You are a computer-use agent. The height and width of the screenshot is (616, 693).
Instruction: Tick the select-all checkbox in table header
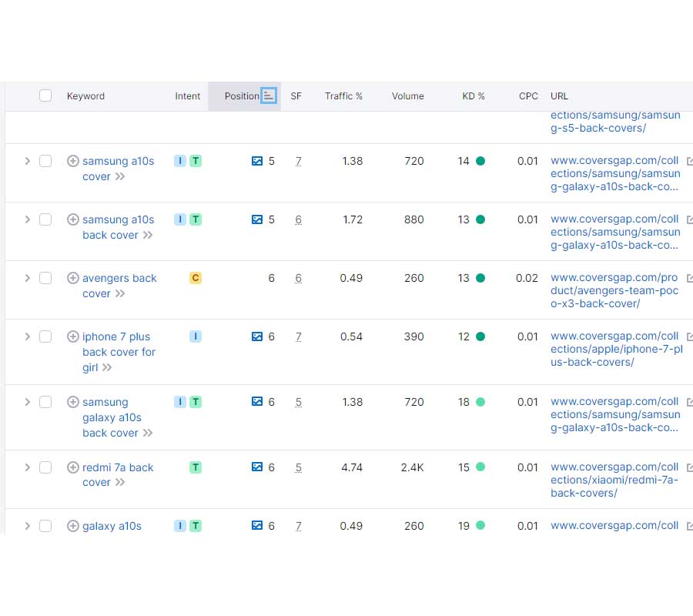(x=45, y=95)
